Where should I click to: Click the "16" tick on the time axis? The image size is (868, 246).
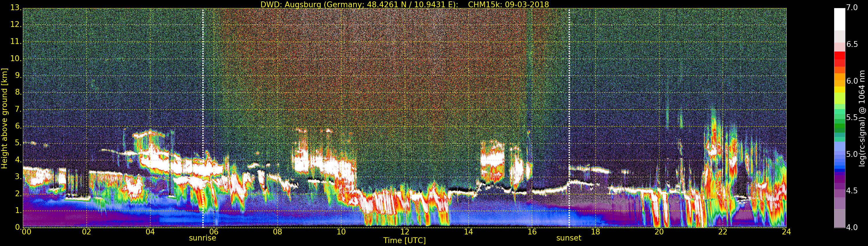coord(532,232)
